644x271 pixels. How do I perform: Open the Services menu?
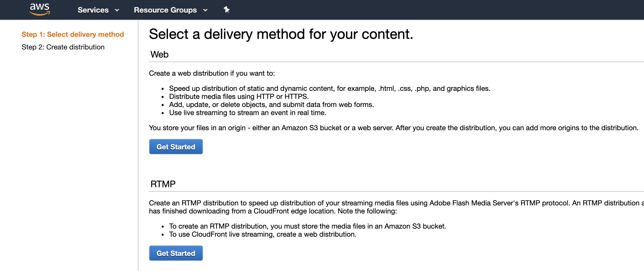pyautogui.click(x=93, y=10)
